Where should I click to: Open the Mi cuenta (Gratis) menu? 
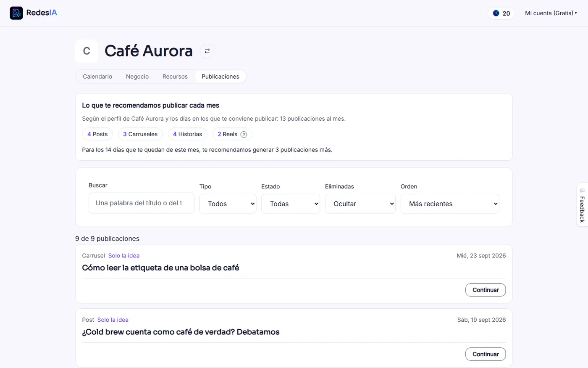point(551,13)
